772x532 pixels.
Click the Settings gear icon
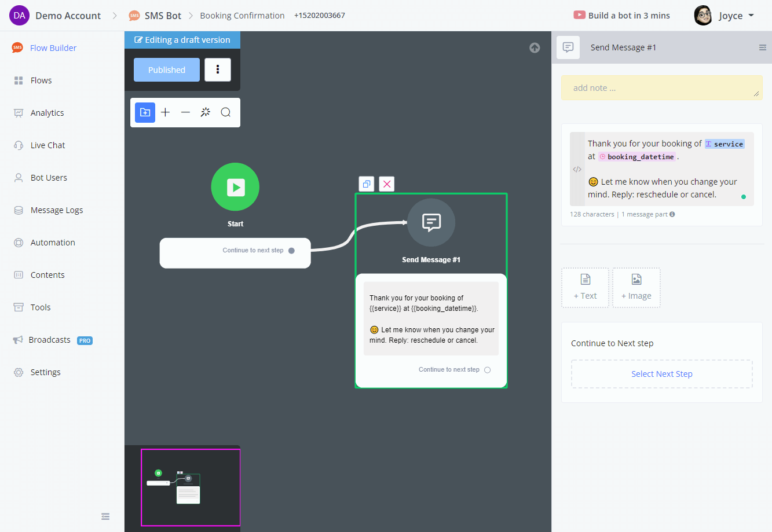tap(19, 372)
